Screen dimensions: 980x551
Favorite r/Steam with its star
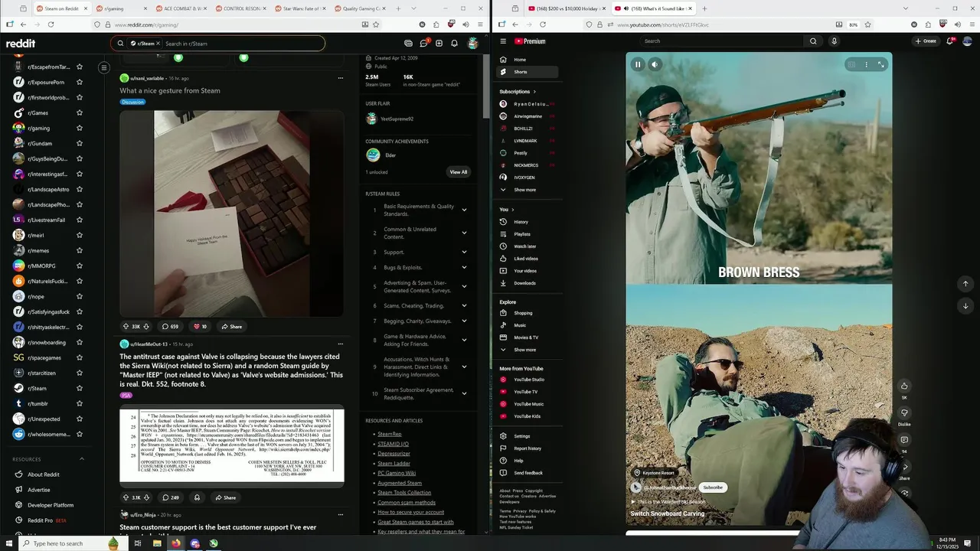[x=79, y=389]
